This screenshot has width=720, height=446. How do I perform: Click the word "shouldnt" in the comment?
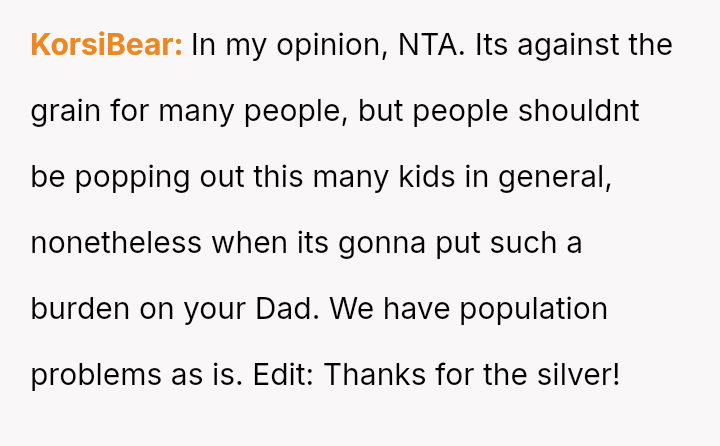[x=578, y=111]
